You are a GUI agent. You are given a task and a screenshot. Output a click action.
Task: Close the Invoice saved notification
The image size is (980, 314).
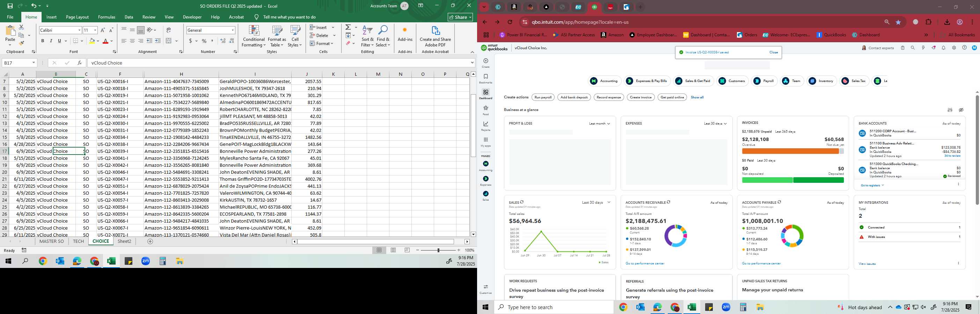pos(774,52)
